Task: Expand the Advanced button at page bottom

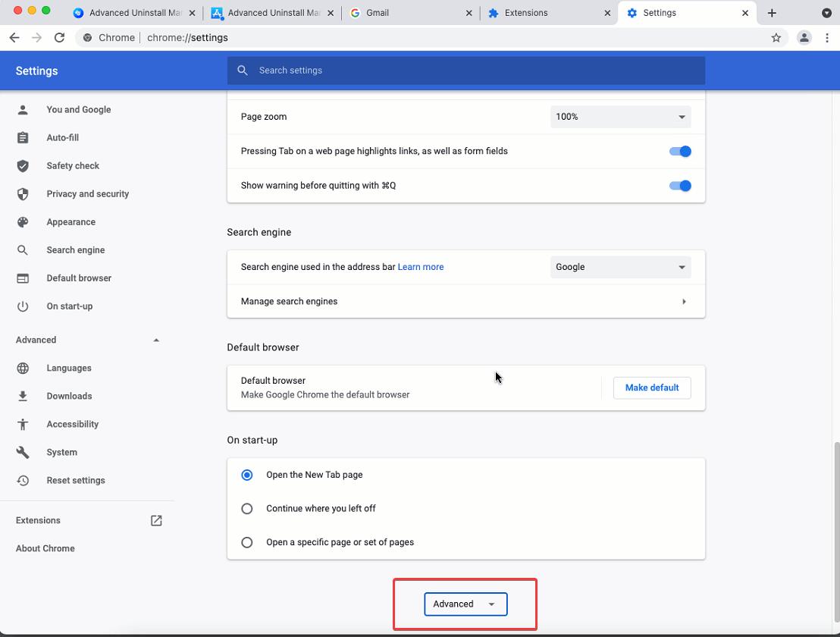Action: (x=465, y=604)
